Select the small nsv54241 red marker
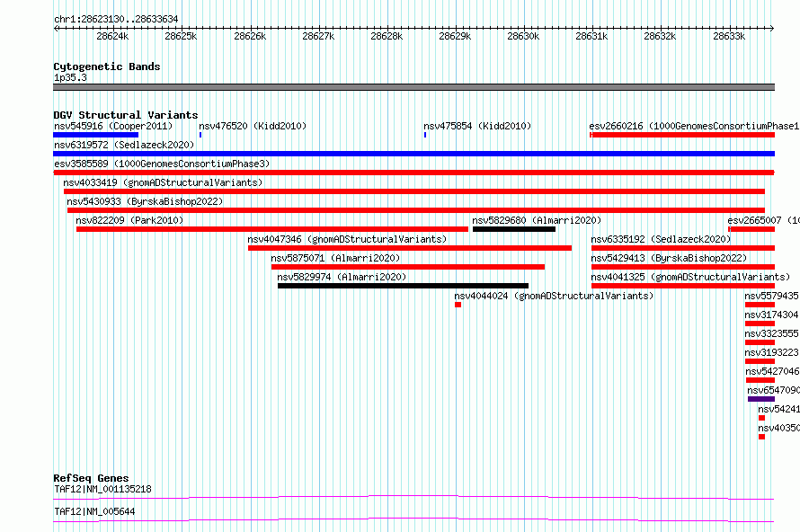Image resolution: width=800 pixels, height=532 pixels. (x=761, y=418)
